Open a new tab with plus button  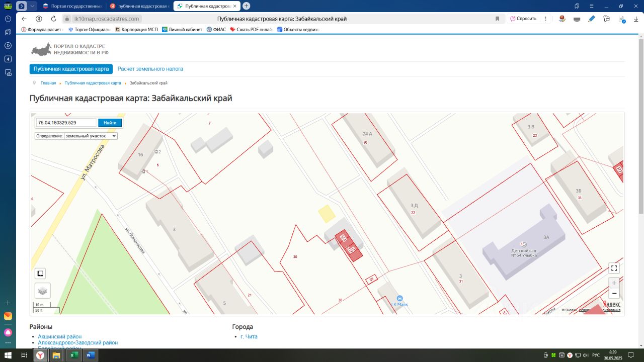coord(246,6)
